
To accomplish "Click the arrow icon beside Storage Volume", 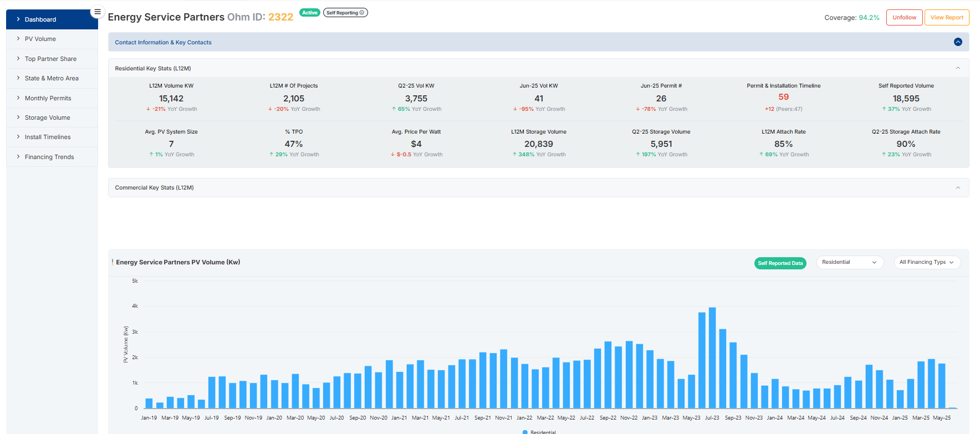I will pyautogui.click(x=18, y=118).
